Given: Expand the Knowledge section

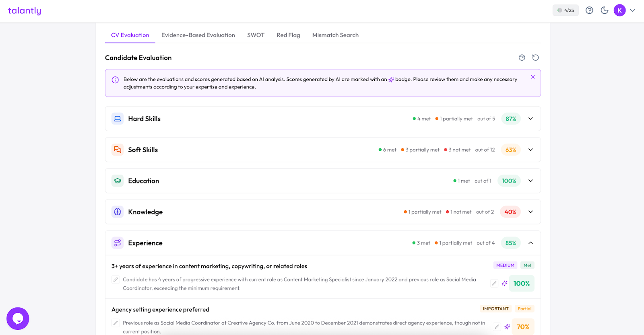Looking at the screenshot, I should (x=530, y=212).
